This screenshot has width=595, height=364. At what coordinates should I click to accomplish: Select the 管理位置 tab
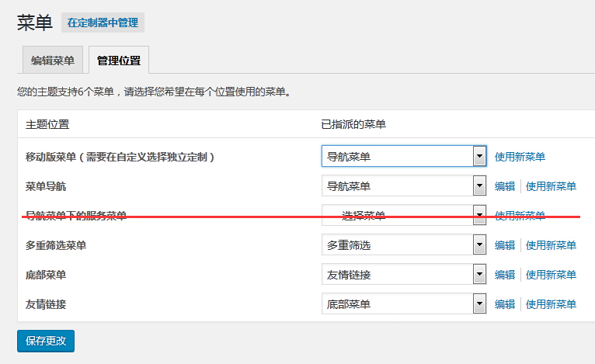click(x=119, y=61)
